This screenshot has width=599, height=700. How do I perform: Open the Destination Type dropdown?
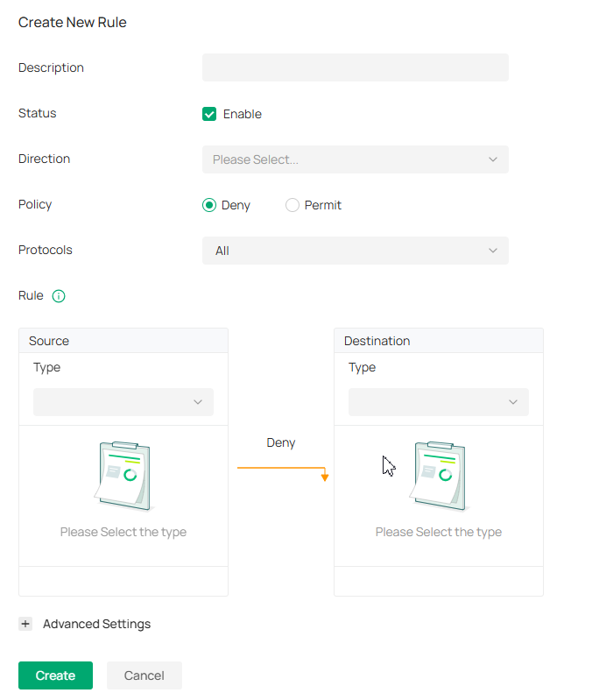[x=439, y=402]
